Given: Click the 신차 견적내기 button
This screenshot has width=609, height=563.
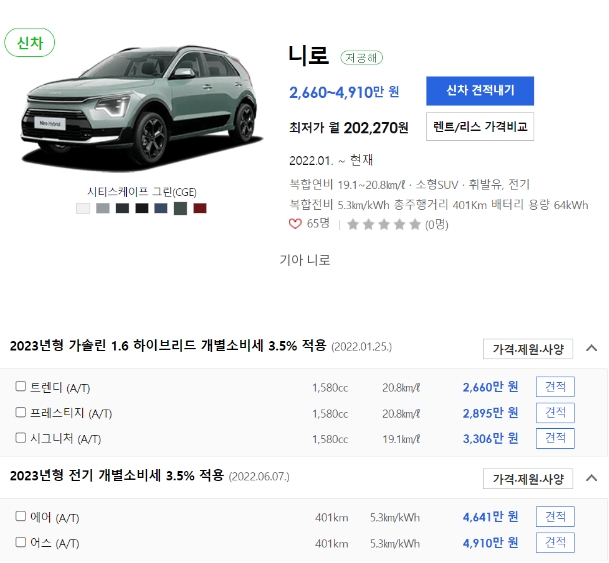Looking at the screenshot, I should coord(480,91).
